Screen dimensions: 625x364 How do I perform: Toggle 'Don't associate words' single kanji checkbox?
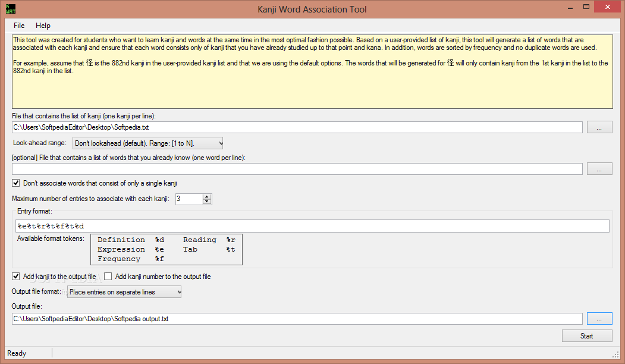tap(16, 183)
